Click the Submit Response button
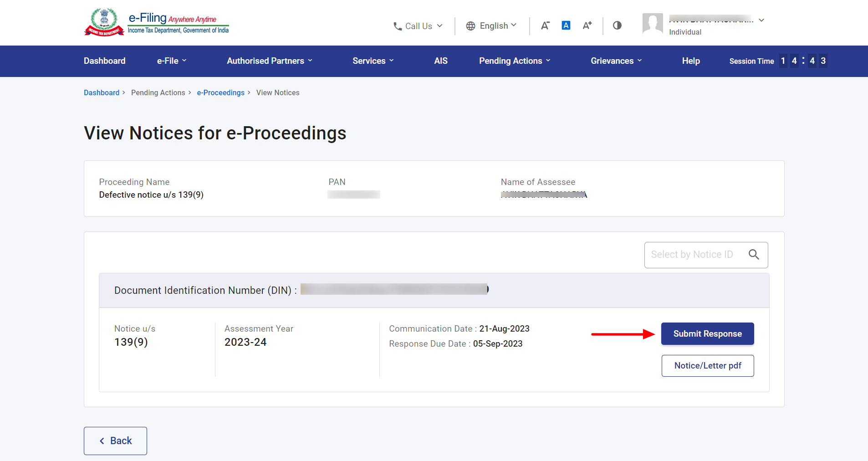This screenshot has width=868, height=461. pyautogui.click(x=707, y=334)
